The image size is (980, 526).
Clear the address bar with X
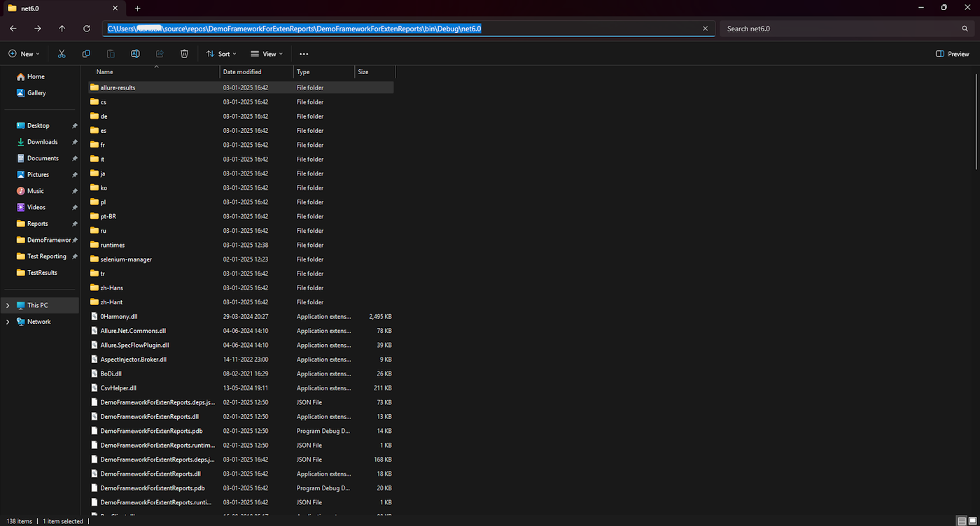(x=706, y=29)
